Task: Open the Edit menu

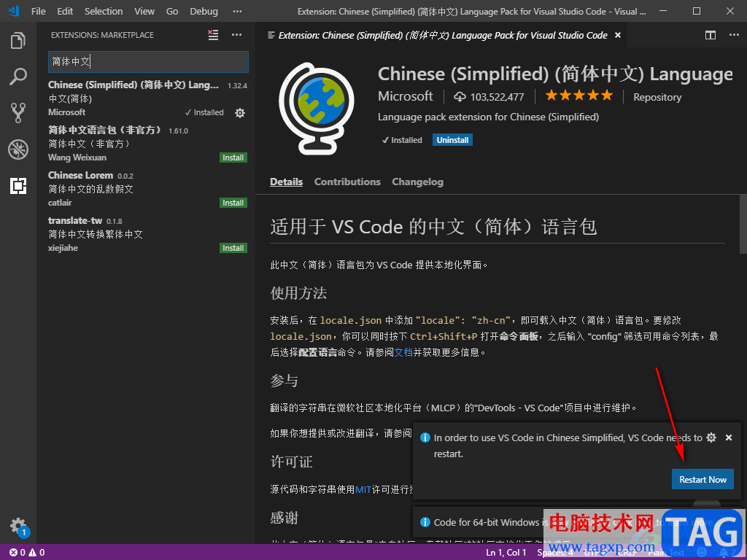Action: (65, 11)
